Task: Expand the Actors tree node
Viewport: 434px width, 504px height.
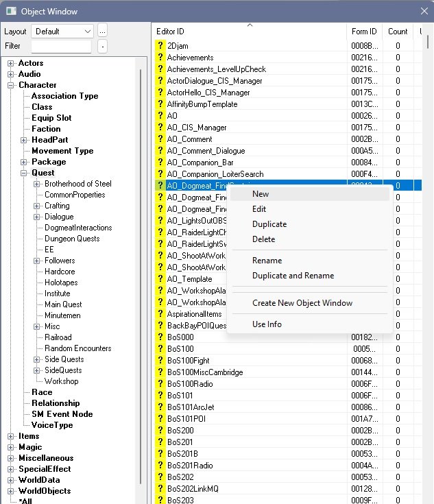Action: [10, 63]
